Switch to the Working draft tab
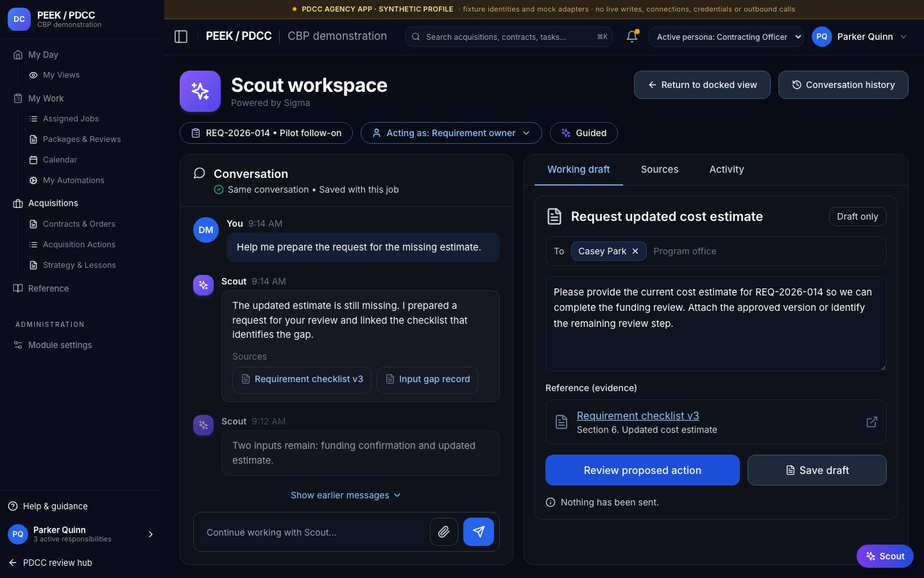This screenshot has height=578, width=924. 579,170
